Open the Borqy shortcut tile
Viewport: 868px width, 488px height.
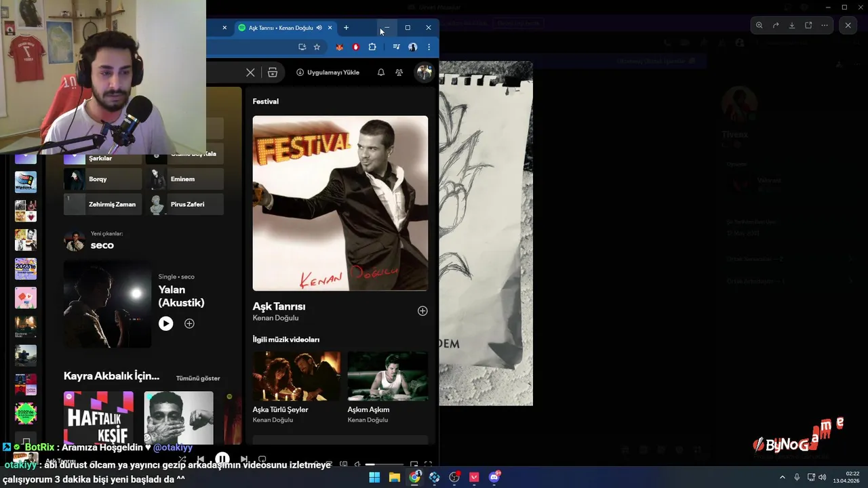click(103, 179)
